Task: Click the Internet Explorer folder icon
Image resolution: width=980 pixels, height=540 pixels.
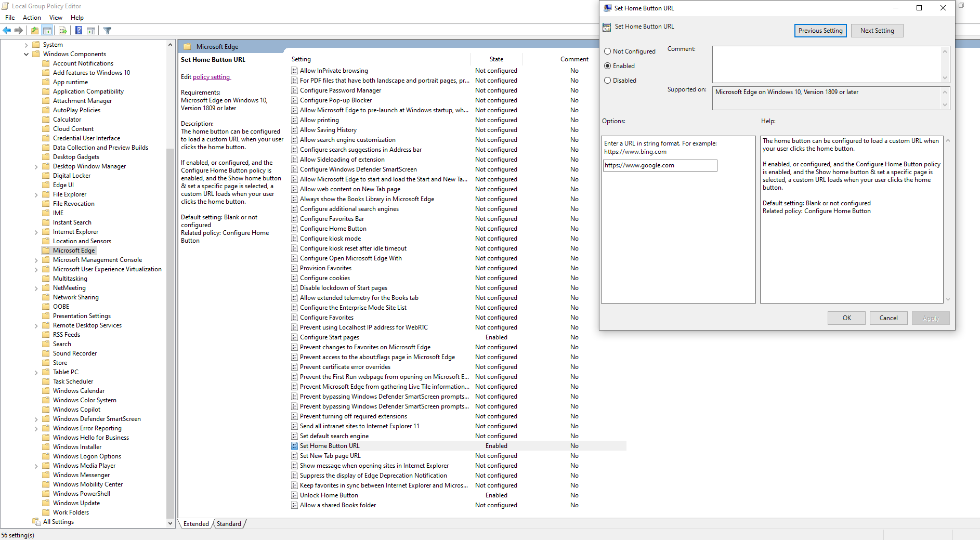Action: [x=46, y=232]
